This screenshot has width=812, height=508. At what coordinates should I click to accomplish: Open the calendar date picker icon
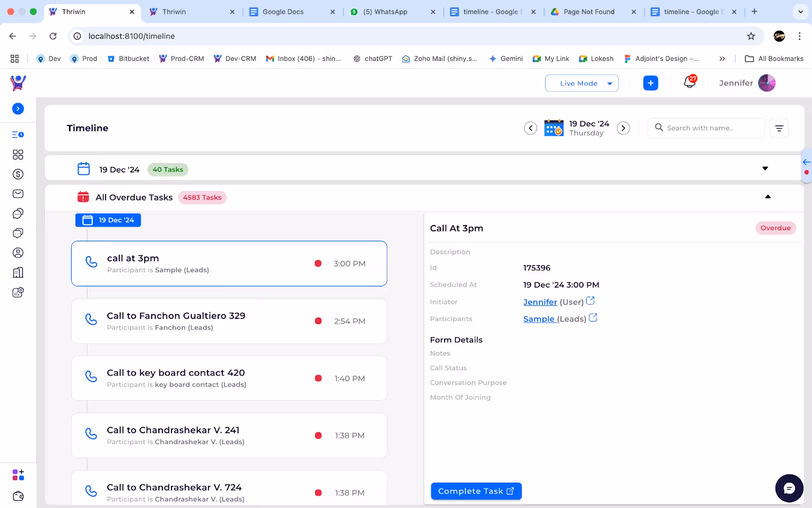554,128
